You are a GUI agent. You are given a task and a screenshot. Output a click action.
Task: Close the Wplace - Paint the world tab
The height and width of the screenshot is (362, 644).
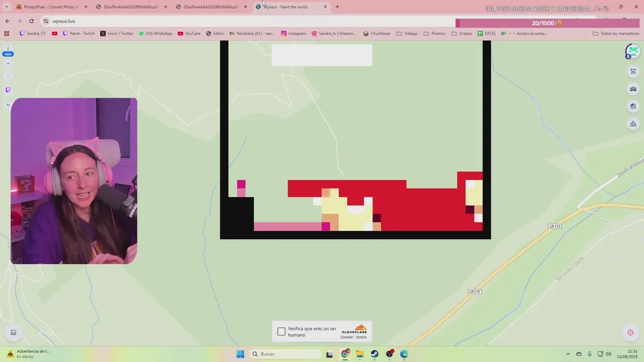pyautogui.click(x=325, y=7)
